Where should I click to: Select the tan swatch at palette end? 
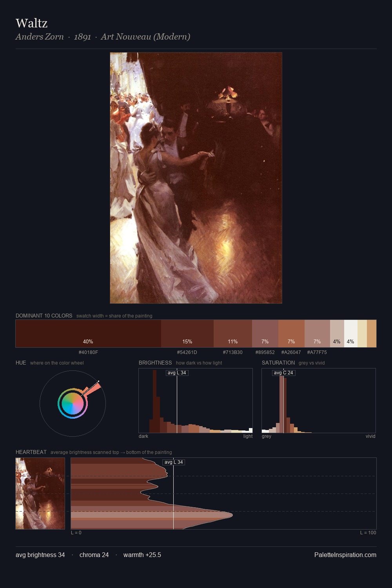[x=372, y=334]
